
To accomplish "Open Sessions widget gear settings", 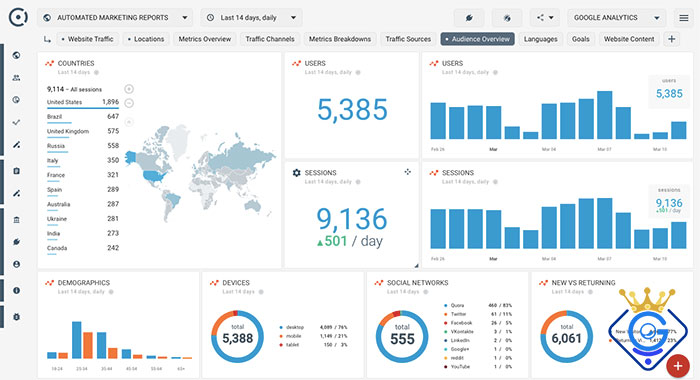I will point(296,172).
